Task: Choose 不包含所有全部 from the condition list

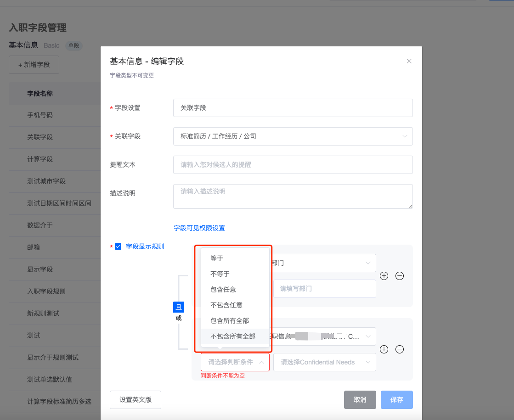Action: click(x=235, y=336)
